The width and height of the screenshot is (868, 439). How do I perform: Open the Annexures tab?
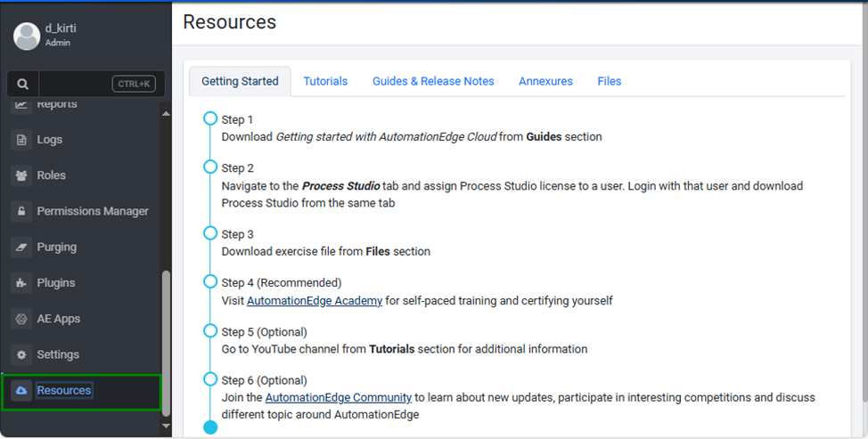click(545, 81)
